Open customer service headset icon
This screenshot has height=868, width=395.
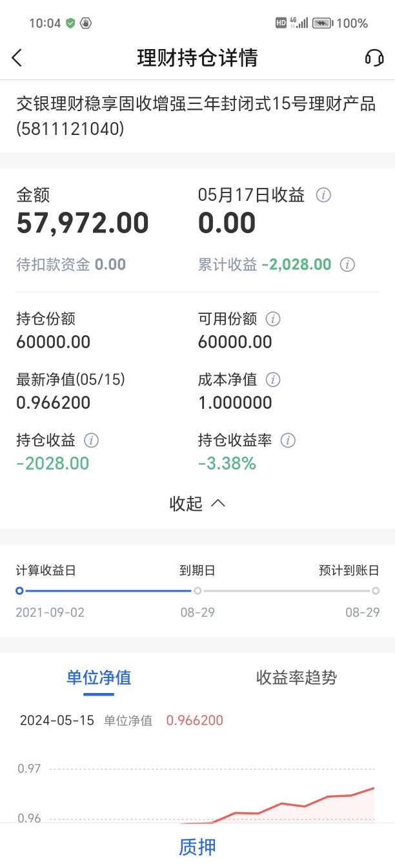point(374,58)
